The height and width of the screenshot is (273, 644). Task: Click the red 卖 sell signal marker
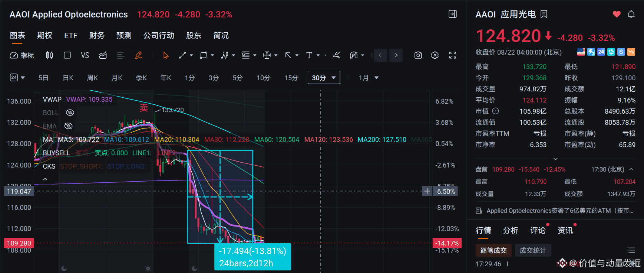(x=144, y=108)
